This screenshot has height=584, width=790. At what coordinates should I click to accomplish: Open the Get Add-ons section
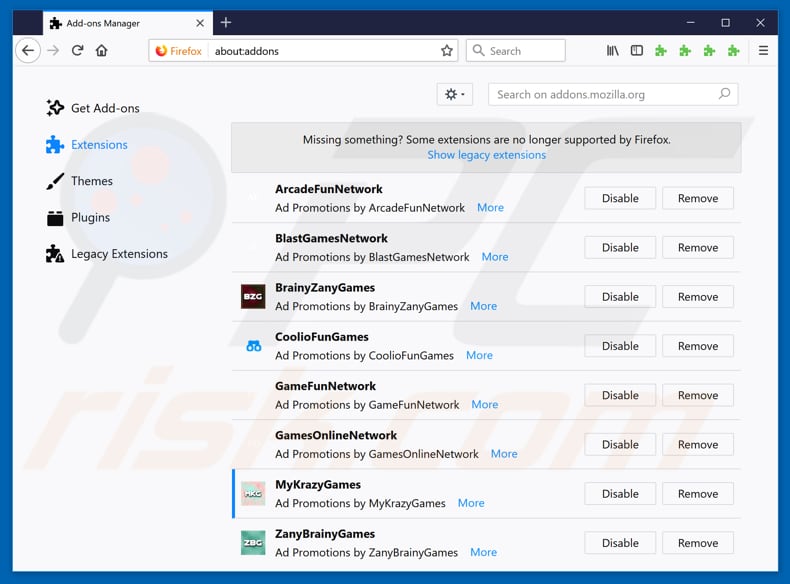(93, 108)
